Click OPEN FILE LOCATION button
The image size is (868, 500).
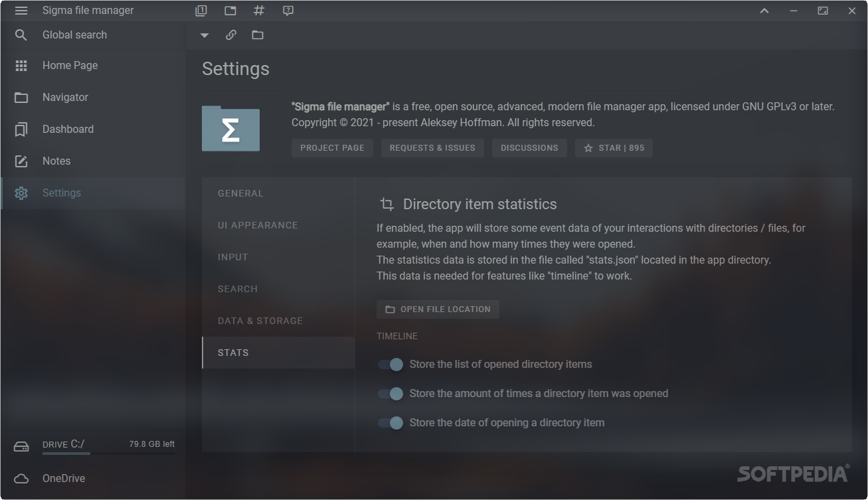[438, 309]
